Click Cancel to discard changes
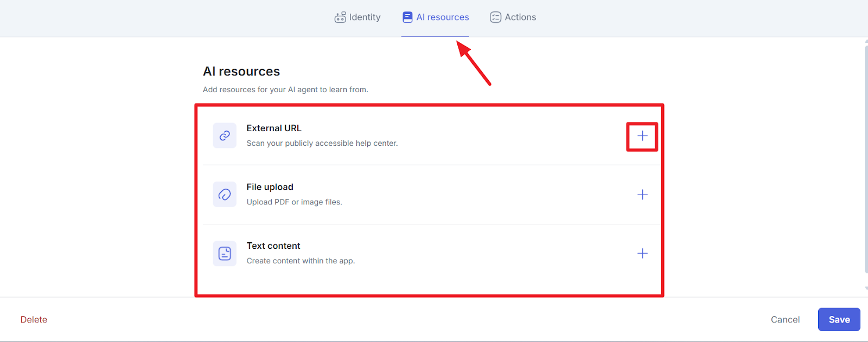 pos(785,320)
